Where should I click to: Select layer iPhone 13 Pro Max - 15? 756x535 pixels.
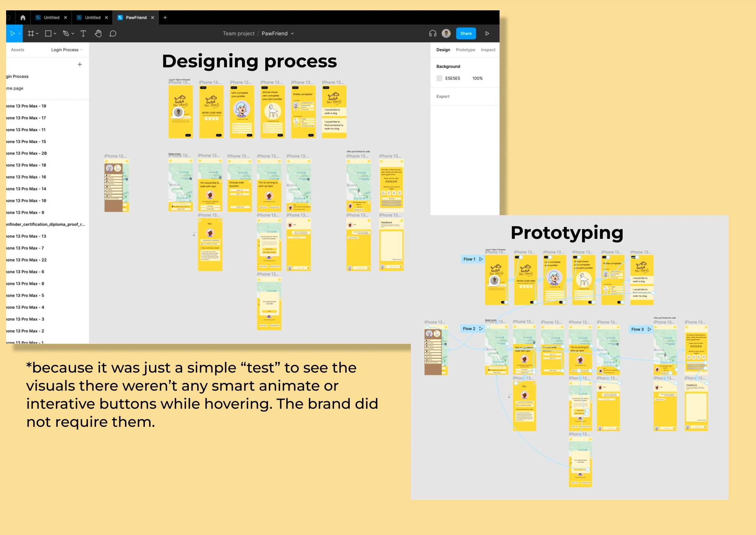coord(47,142)
